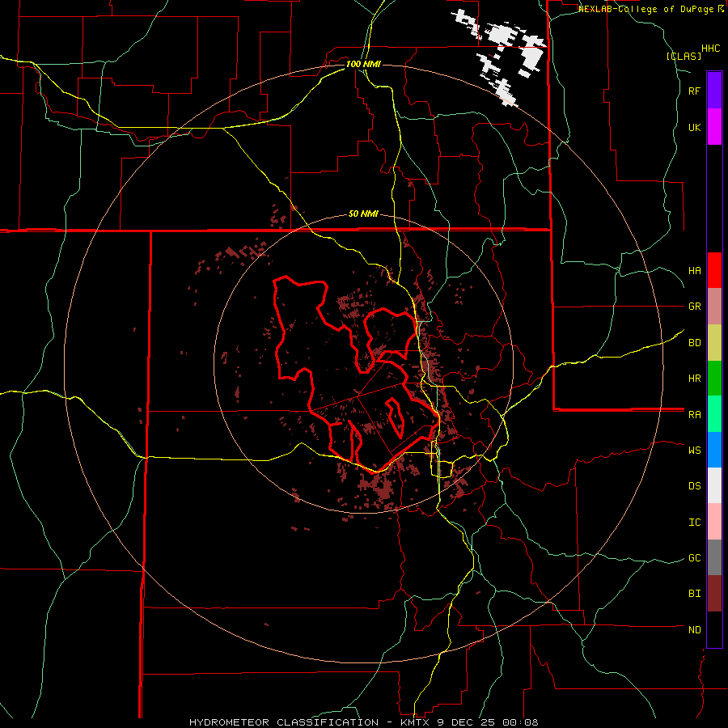Click the NEXLAB-College of DuPage credit text

[x=645, y=9]
